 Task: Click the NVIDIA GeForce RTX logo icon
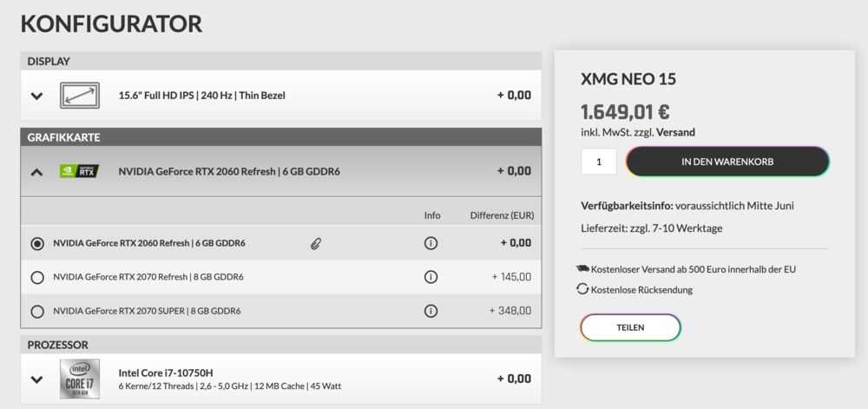pos(79,171)
